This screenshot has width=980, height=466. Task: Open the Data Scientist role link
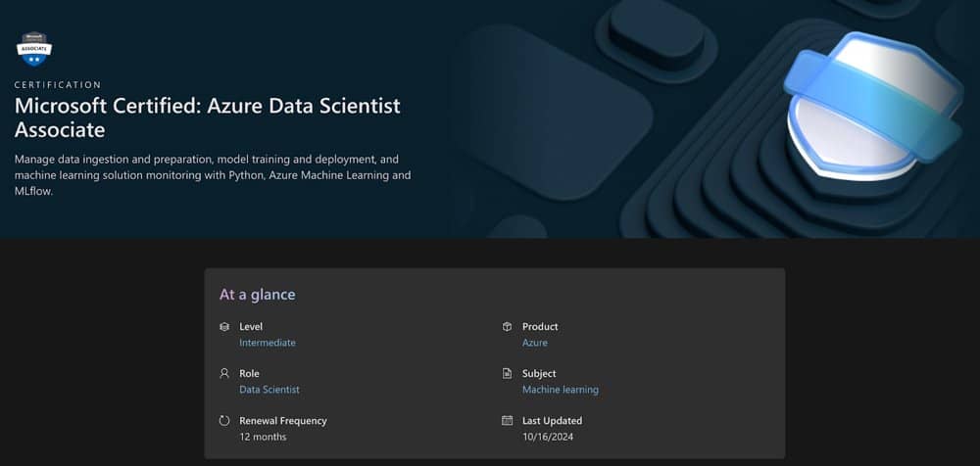point(269,390)
